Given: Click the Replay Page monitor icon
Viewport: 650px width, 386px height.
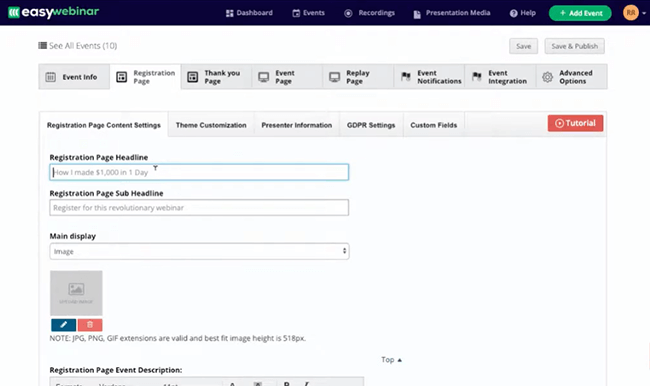Looking at the screenshot, I should click(335, 77).
